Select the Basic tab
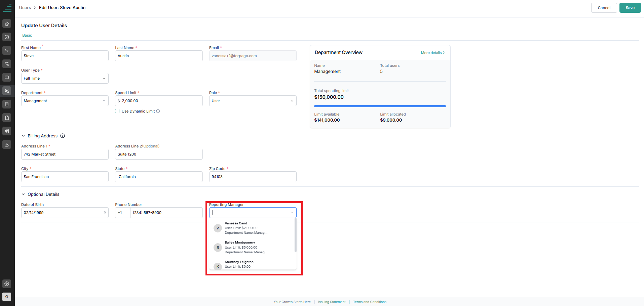This screenshot has width=644, height=306. pos(27,35)
